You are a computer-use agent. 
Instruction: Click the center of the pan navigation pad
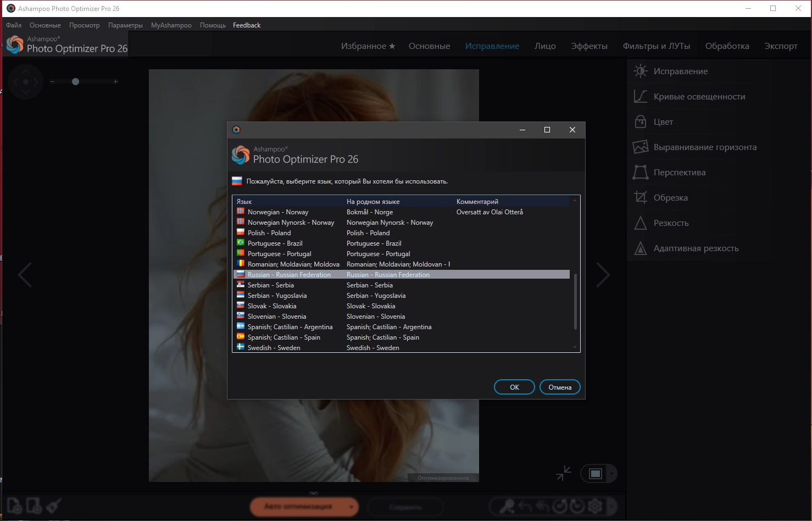[25, 82]
